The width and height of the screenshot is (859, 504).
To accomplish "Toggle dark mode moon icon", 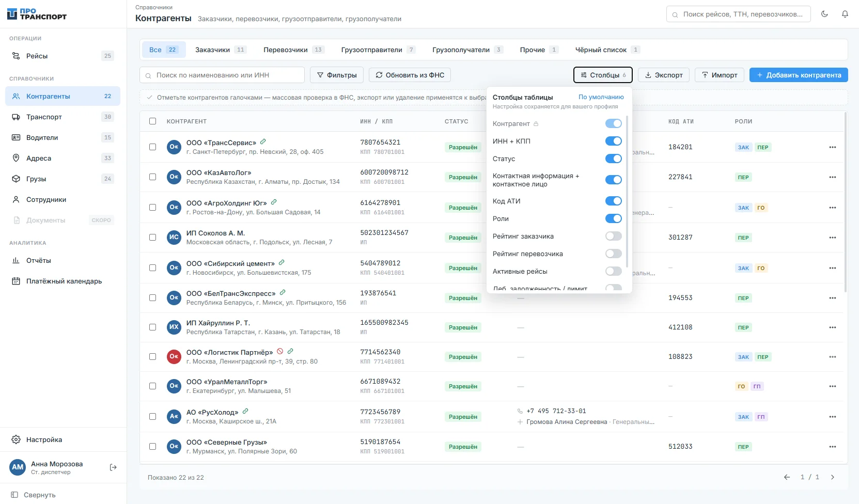I will pyautogui.click(x=824, y=14).
